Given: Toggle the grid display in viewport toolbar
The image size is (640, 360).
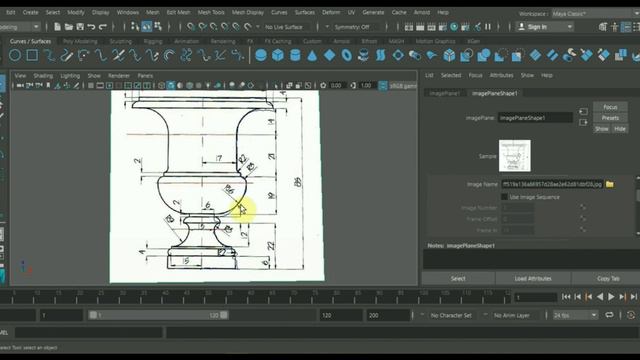Looking at the screenshot, I should tap(91, 85).
